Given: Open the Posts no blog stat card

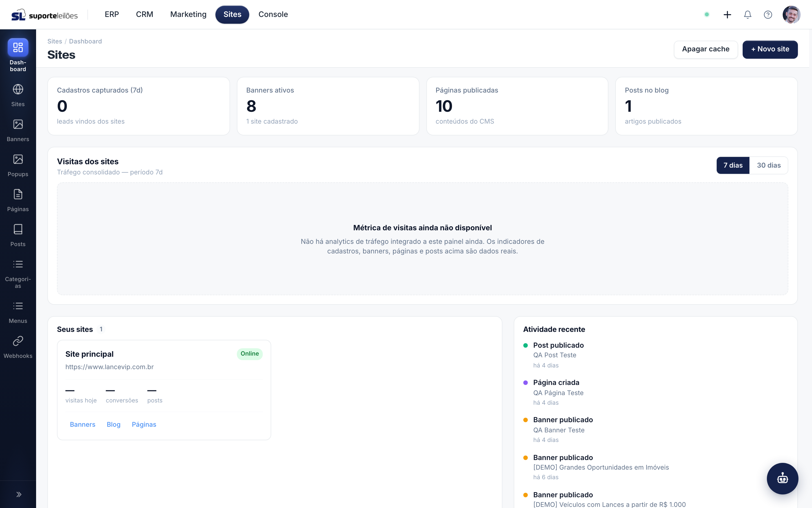Looking at the screenshot, I should [706, 106].
